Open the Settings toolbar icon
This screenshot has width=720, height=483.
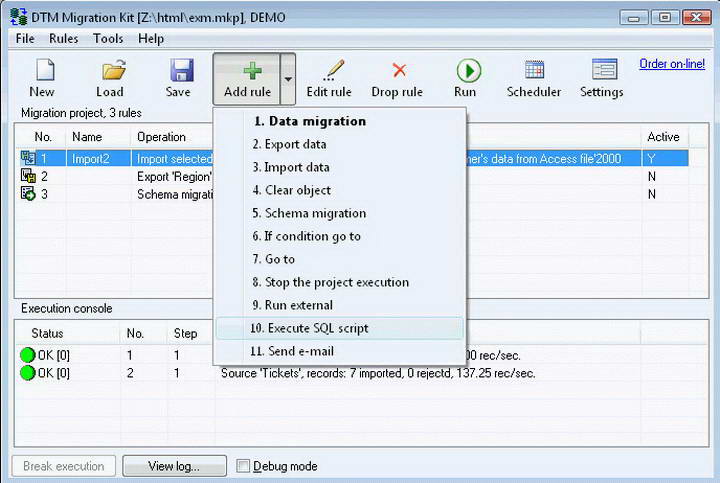(604, 69)
